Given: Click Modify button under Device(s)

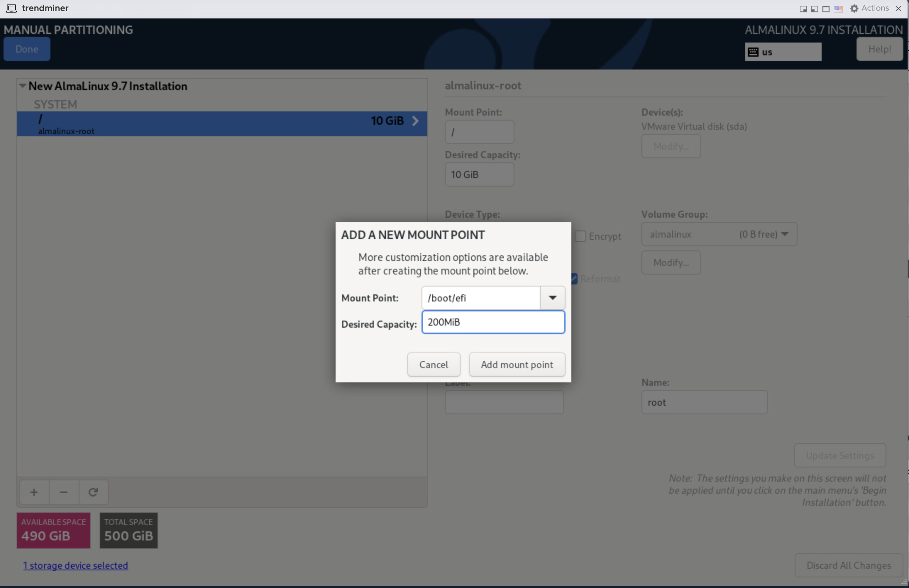Looking at the screenshot, I should pos(671,146).
